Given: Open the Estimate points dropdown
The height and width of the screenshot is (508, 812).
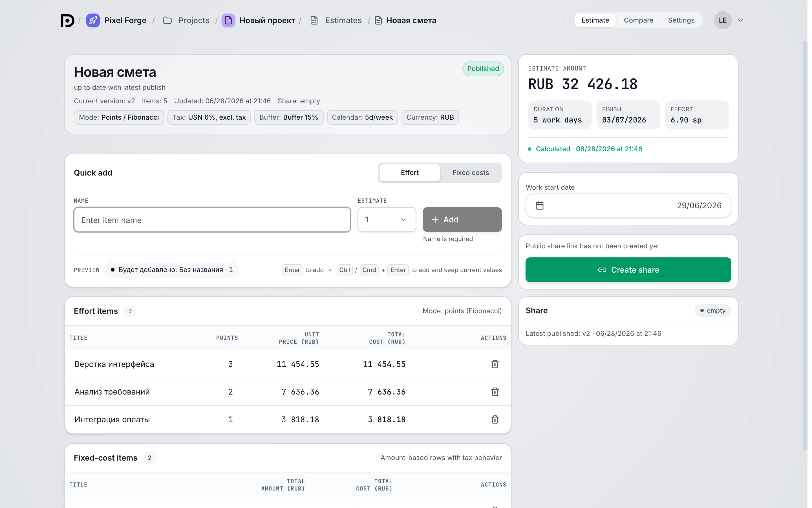Looking at the screenshot, I should point(387,220).
